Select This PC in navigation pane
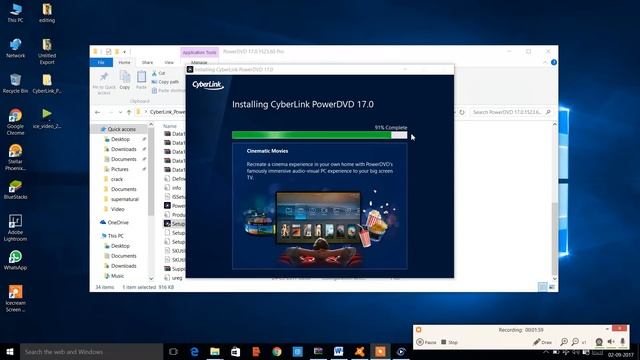Screen dimensions: 640x360 (x=116, y=236)
